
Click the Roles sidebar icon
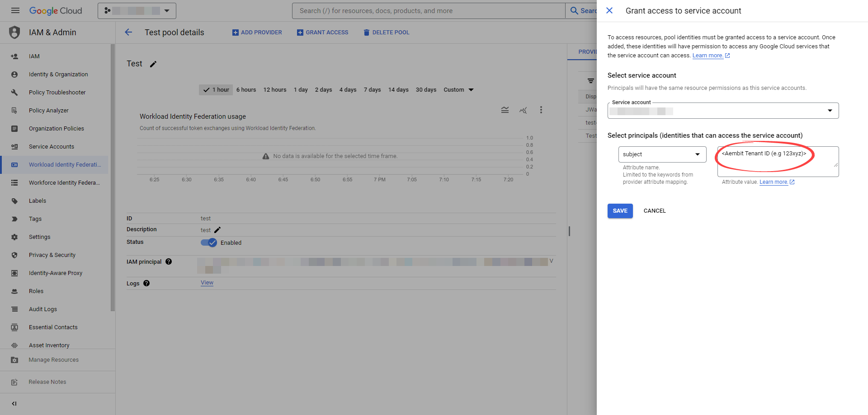point(14,291)
